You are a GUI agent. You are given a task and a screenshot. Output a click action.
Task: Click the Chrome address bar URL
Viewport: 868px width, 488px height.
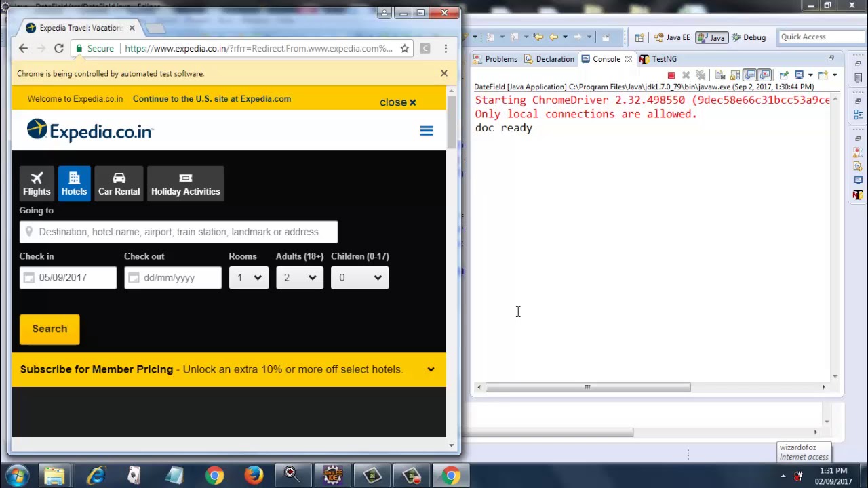[258, 48]
